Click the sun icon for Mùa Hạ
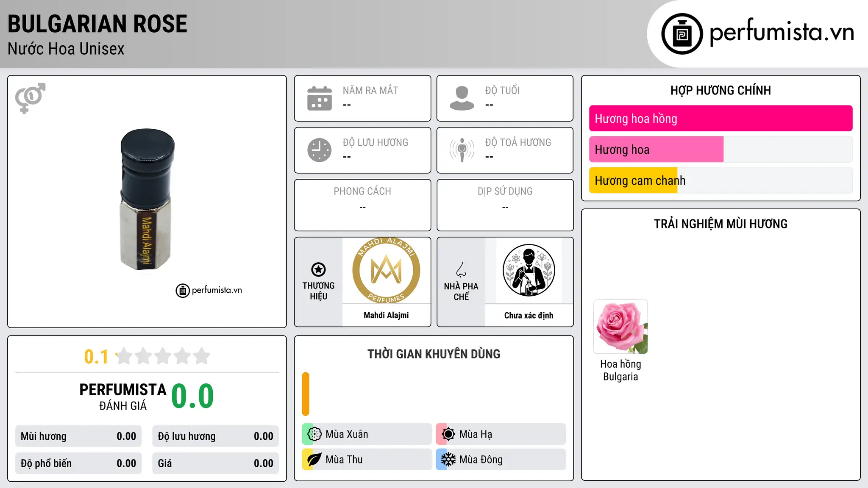 pos(448,434)
